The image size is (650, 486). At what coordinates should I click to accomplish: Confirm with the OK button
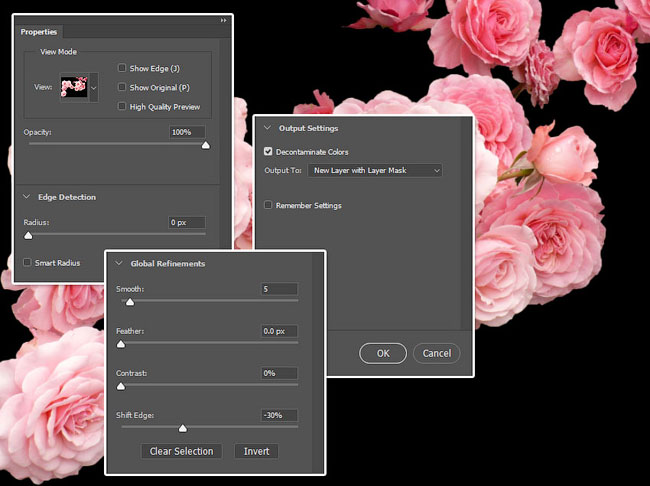[x=383, y=353]
